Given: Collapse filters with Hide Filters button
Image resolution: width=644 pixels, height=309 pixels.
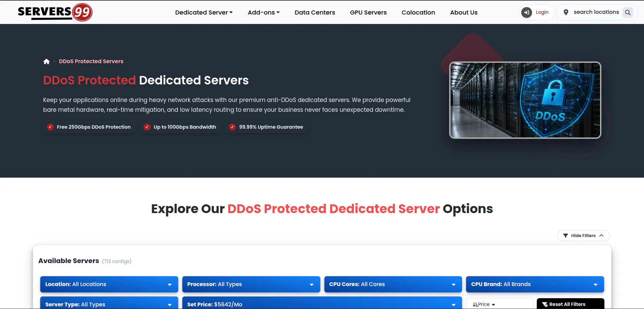Looking at the screenshot, I should coord(583,236).
